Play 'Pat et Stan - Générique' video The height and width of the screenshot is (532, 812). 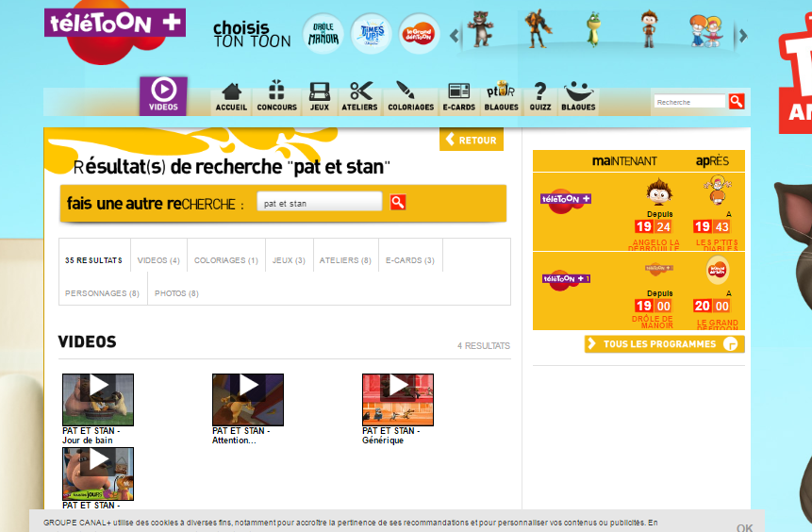pyautogui.click(x=398, y=399)
